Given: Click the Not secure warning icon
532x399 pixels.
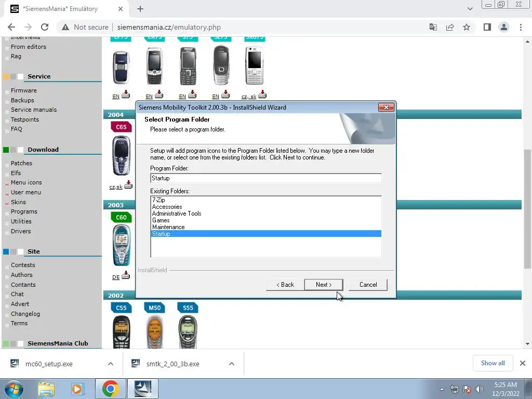Looking at the screenshot, I should 65,27.
